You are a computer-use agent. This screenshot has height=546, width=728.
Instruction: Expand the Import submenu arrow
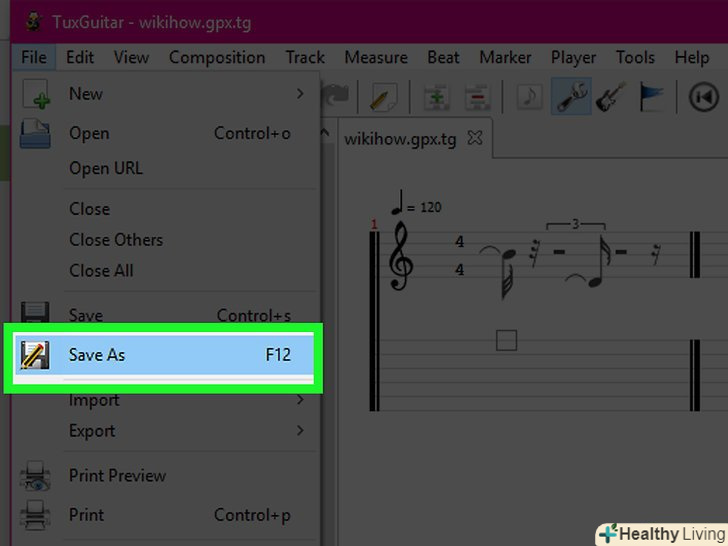click(x=300, y=399)
